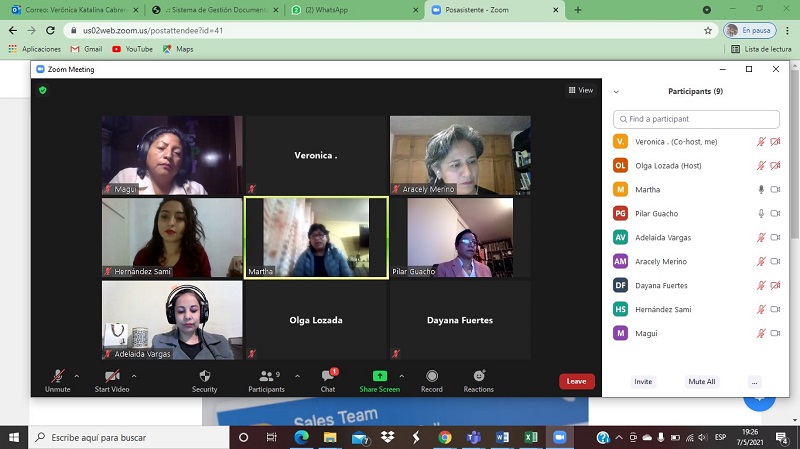The width and height of the screenshot is (800, 449).
Task: Click the red Leave button
Action: point(576,381)
